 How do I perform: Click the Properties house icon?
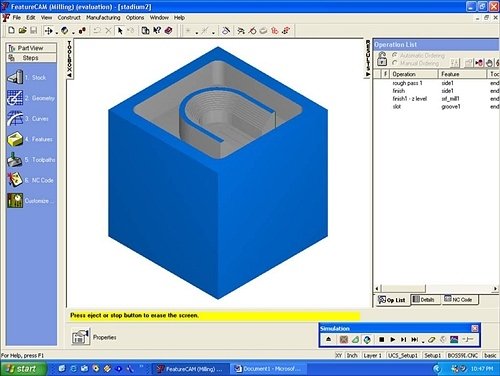tap(80, 336)
